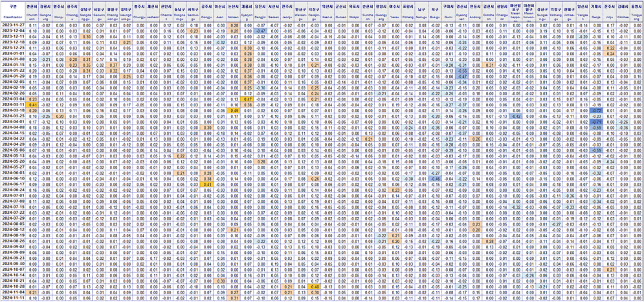Select the Tongyeong column header
The width and height of the screenshot is (644, 302).
click(x=637, y=12)
